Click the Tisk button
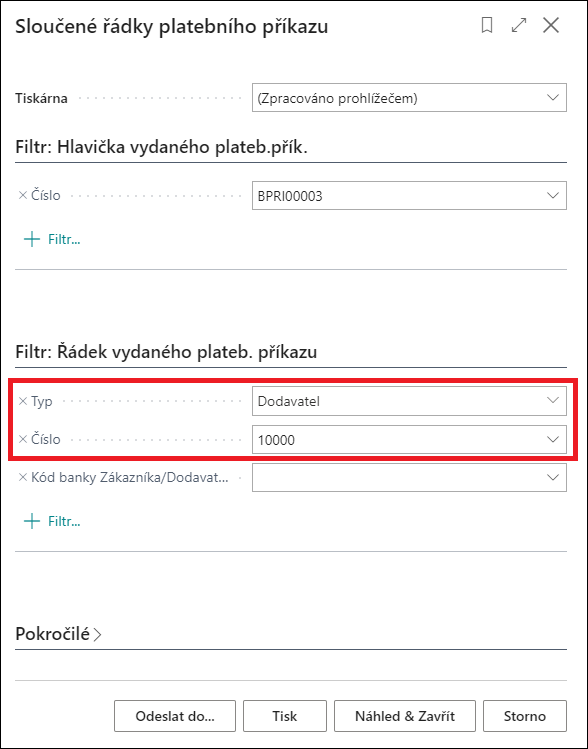 285,716
